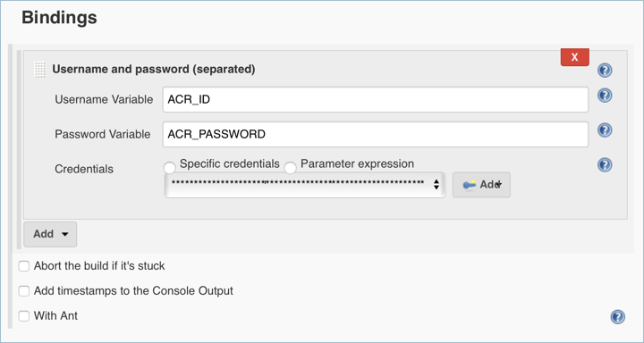Open help for the Username and password binding
644x343 pixels.
(x=605, y=71)
